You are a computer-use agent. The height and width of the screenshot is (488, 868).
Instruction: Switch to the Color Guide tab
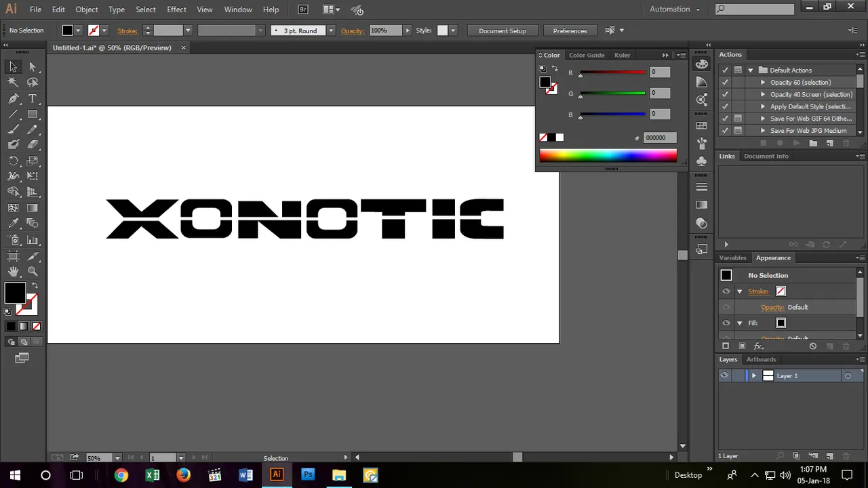(x=587, y=55)
